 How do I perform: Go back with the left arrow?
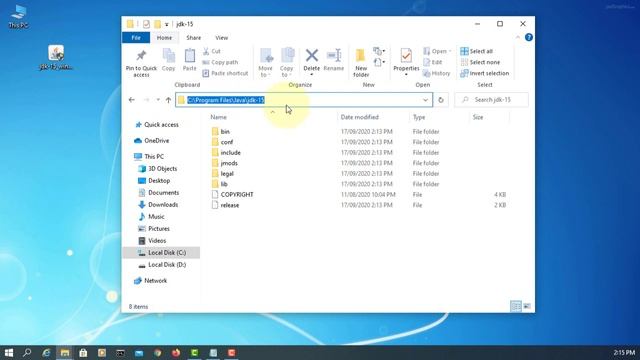pos(131,100)
